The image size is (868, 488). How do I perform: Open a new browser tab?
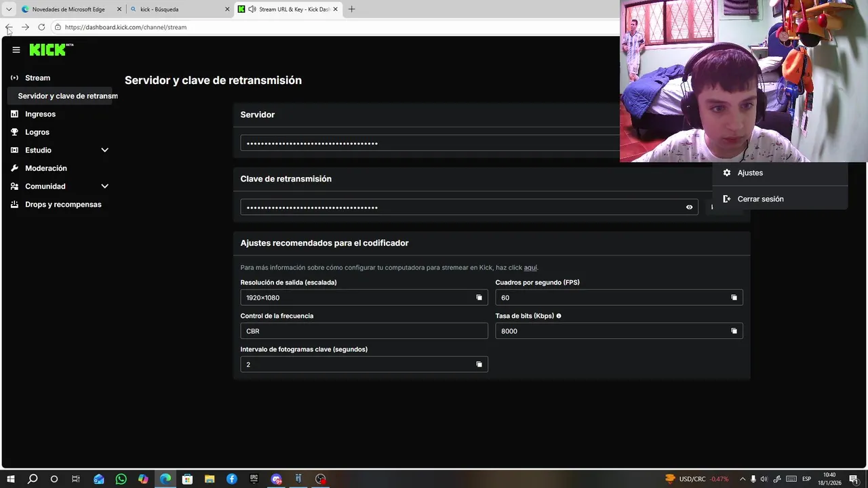[351, 9]
